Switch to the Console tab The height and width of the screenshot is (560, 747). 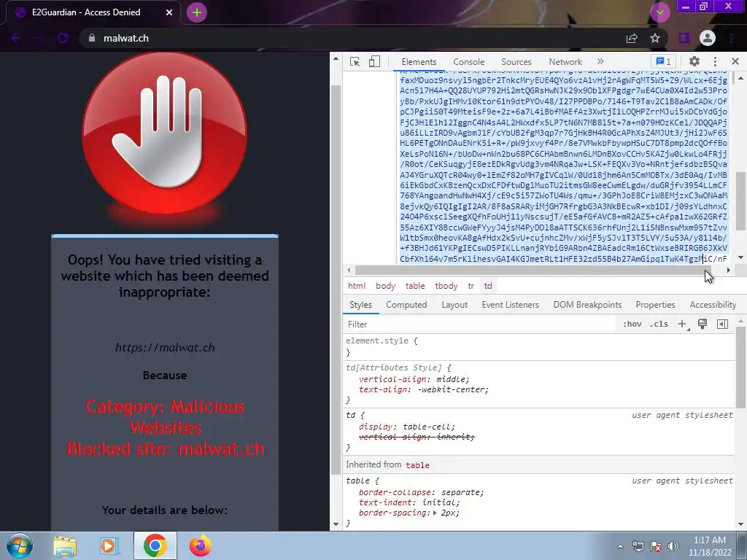pyautogui.click(x=469, y=62)
